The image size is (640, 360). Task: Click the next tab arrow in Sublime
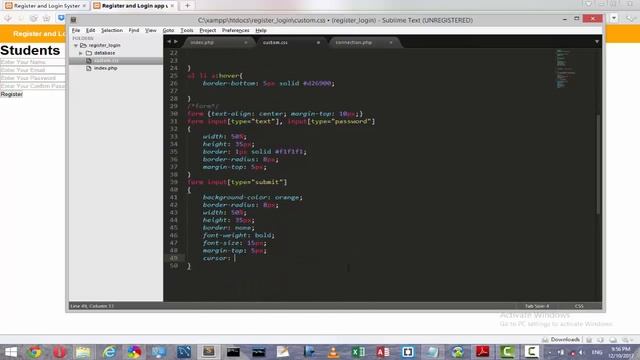pos(176,42)
